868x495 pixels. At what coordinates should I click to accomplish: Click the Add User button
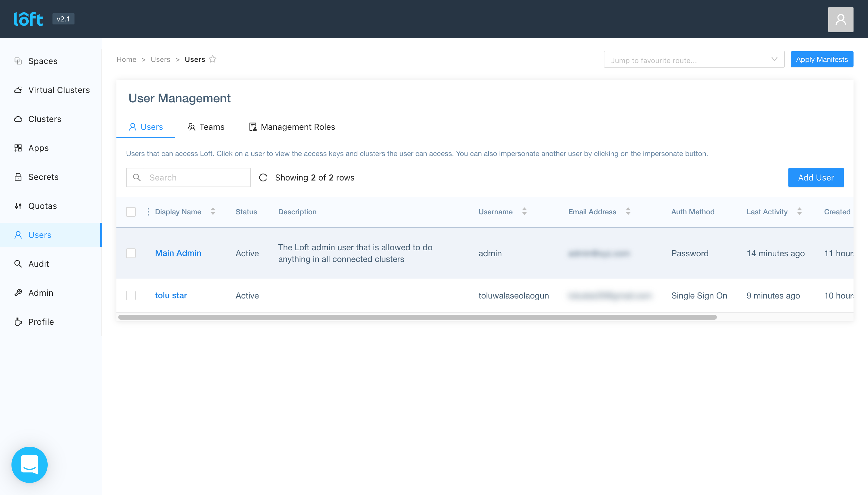[815, 177]
